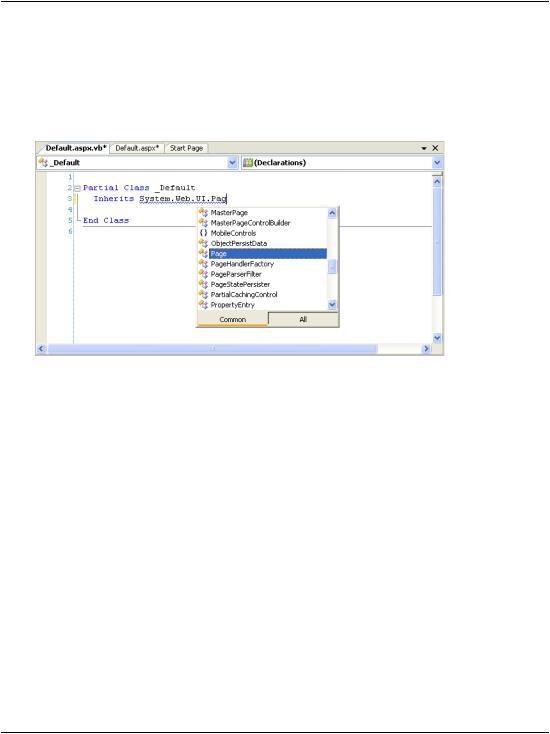The width and height of the screenshot is (550, 734).
Task: Choose the highlighted Page entry
Action: (267, 254)
